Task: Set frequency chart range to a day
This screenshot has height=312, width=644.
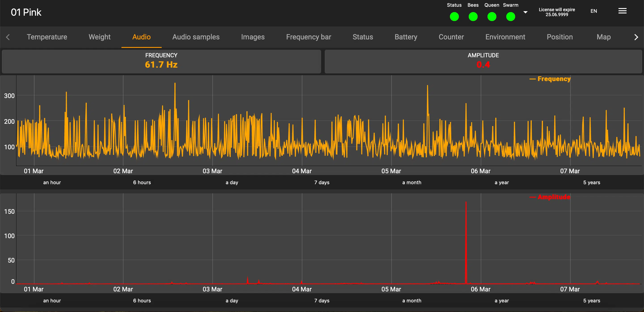Action: (x=232, y=182)
